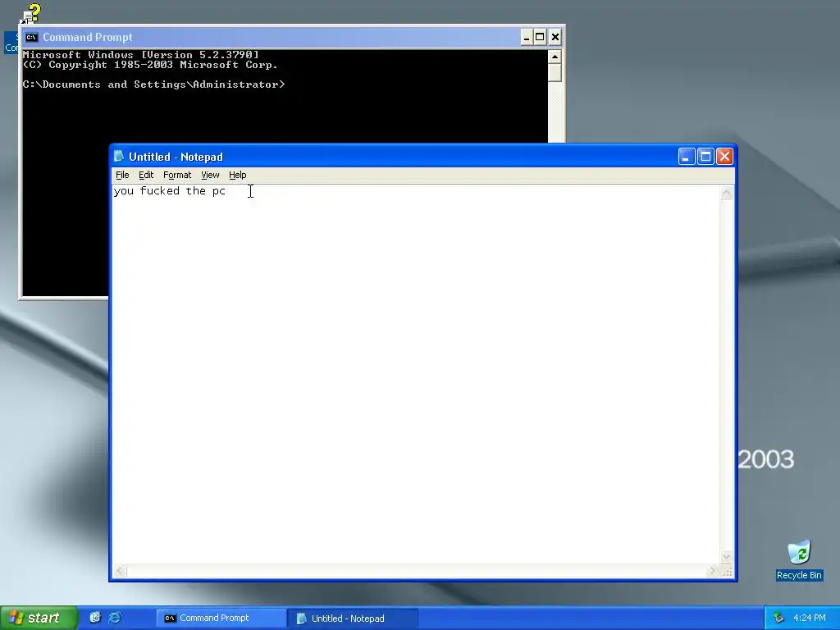Click Notepad horizontal scroll right arrow
The image size is (840, 630).
[712, 571]
